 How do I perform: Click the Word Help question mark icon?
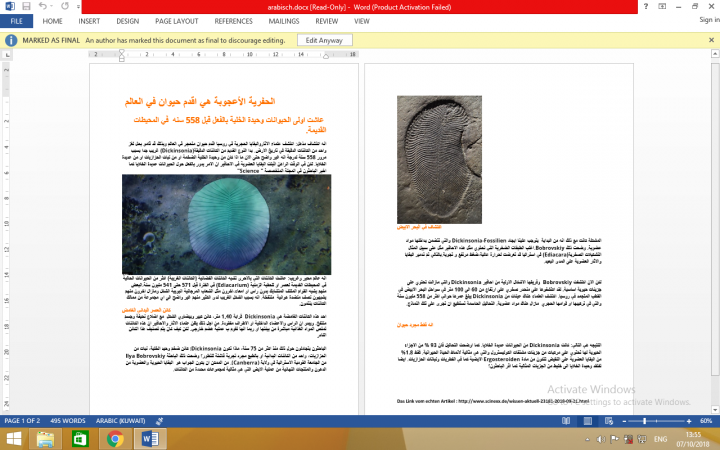pos(646,6)
